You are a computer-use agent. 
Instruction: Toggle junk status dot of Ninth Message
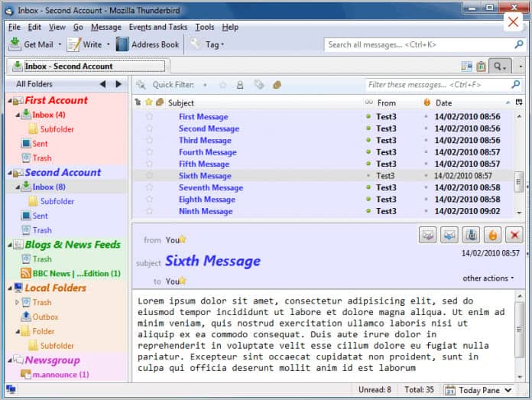pos(427,211)
